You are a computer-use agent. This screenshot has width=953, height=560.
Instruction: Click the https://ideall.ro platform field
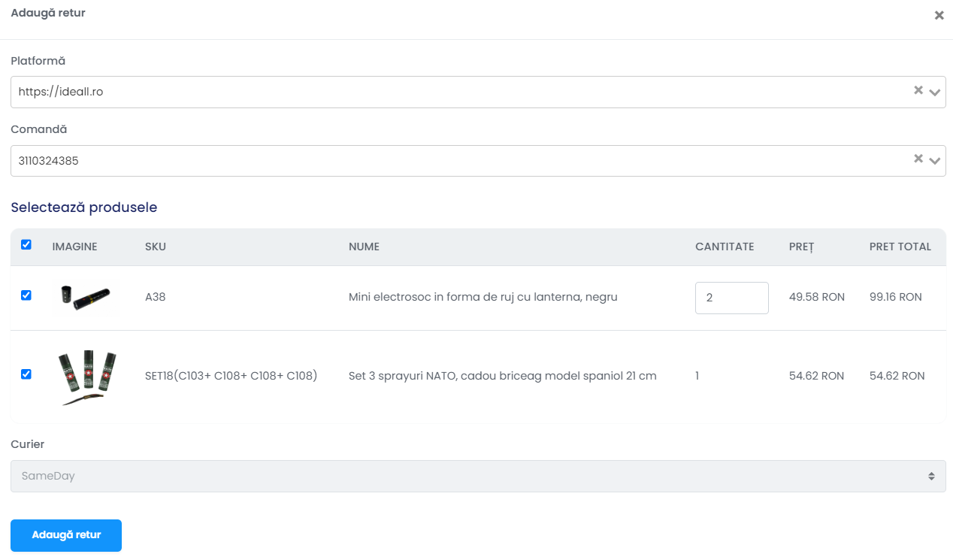pos(478,92)
